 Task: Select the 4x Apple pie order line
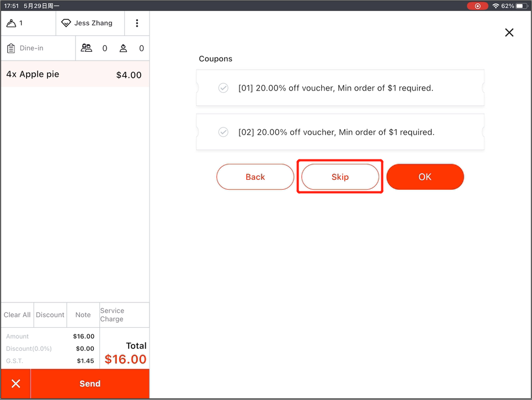(75, 74)
